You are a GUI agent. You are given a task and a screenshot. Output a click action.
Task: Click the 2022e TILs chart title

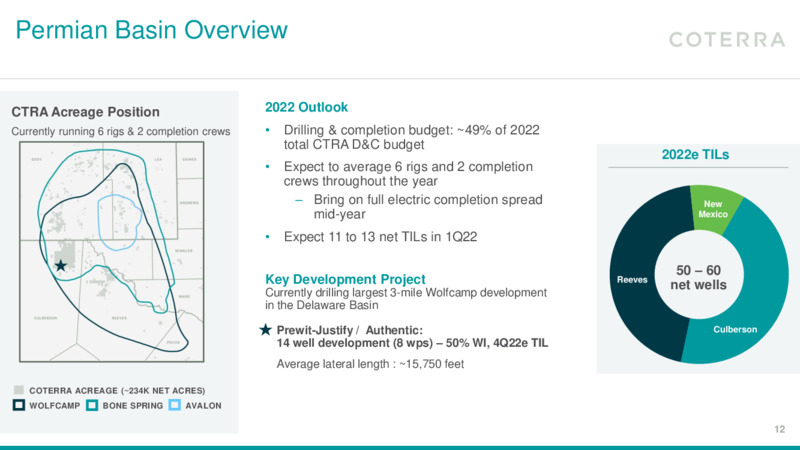pos(695,155)
